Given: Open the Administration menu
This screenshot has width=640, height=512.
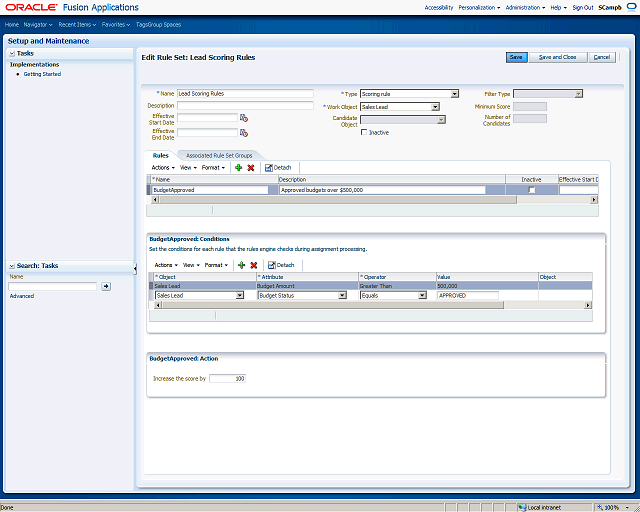Looking at the screenshot, I should (525, 7).
